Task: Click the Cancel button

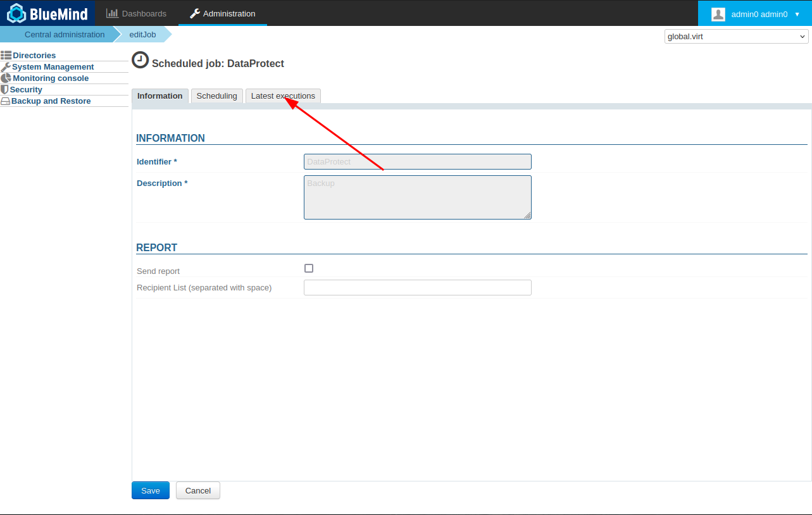Action: [197, 491]
